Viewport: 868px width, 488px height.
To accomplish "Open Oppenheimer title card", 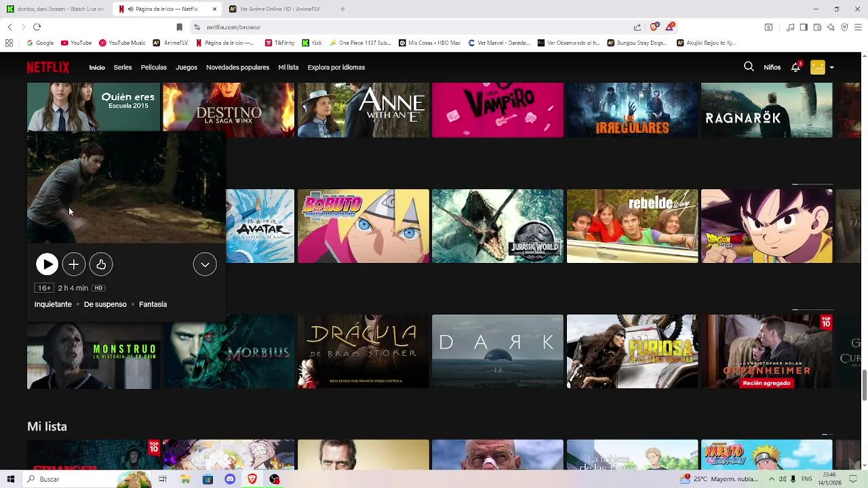I will coord(766,351).
